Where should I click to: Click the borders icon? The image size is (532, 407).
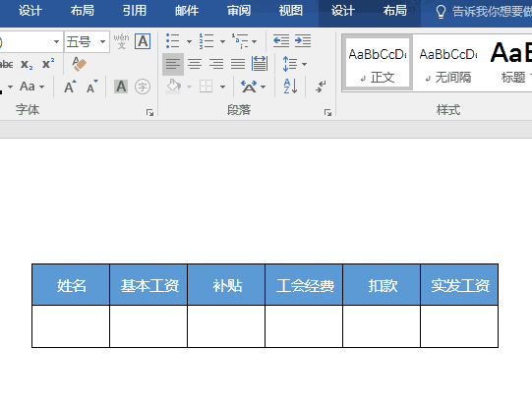206,87
